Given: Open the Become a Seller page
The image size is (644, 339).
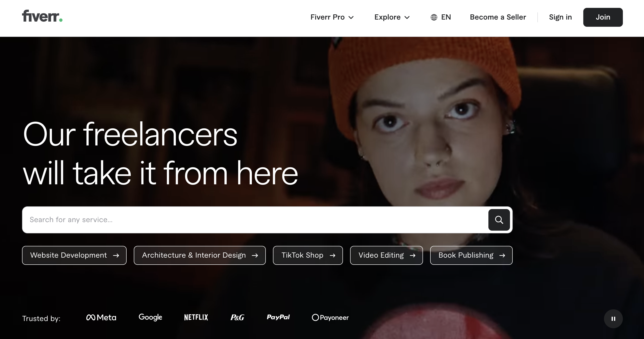Looking at the screenshot, I should tap(498, 17).
